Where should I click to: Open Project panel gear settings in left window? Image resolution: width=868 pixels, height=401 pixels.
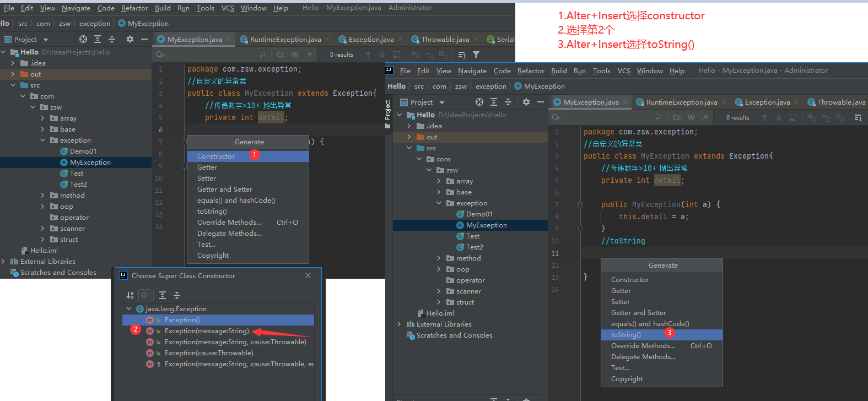coord(130,39)
